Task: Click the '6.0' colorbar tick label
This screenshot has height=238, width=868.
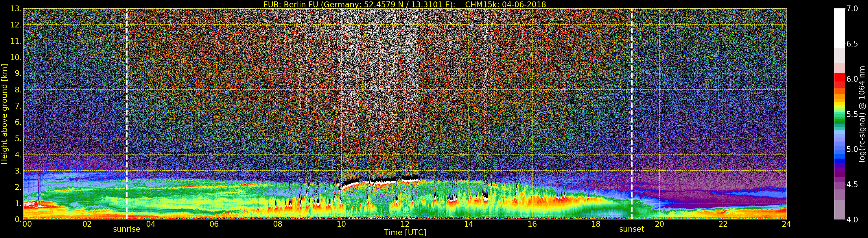Action: pyautogui.click(x=852, y=79)
